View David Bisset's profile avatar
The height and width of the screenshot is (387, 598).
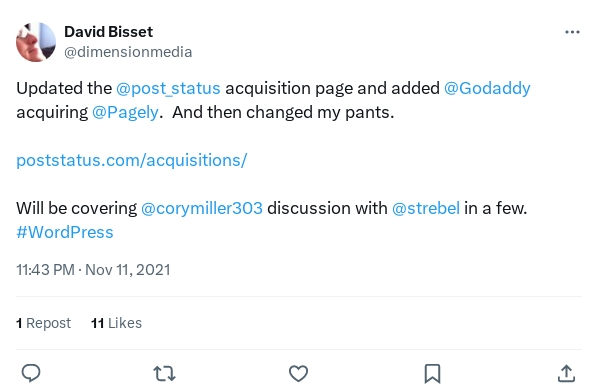(36, 42)
